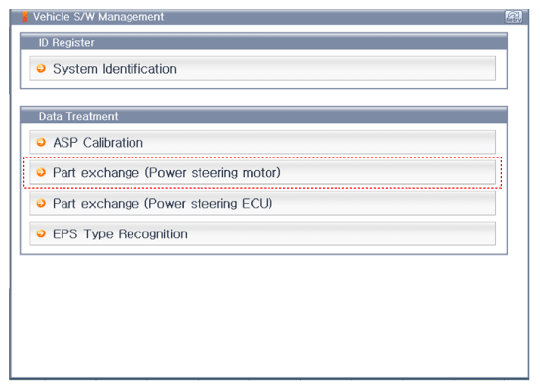The width and height of the screenshot is (540, 390).
Task: Click the Data Treatment section header
Action: pos(264,116)
